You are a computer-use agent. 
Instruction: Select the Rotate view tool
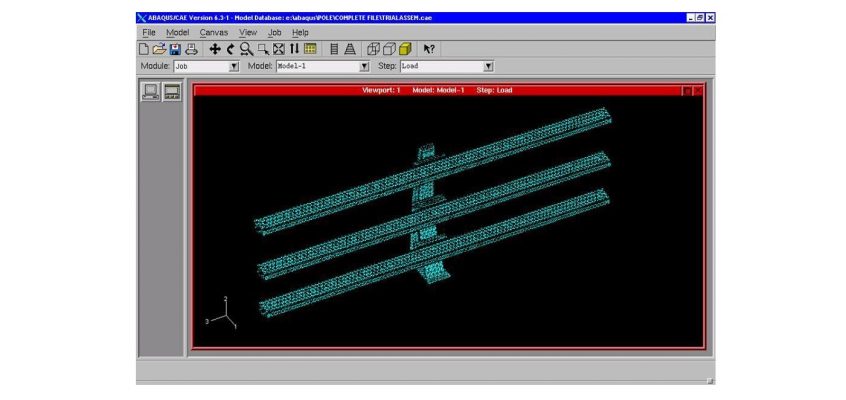pyautogui.click(x=230, y=49)
